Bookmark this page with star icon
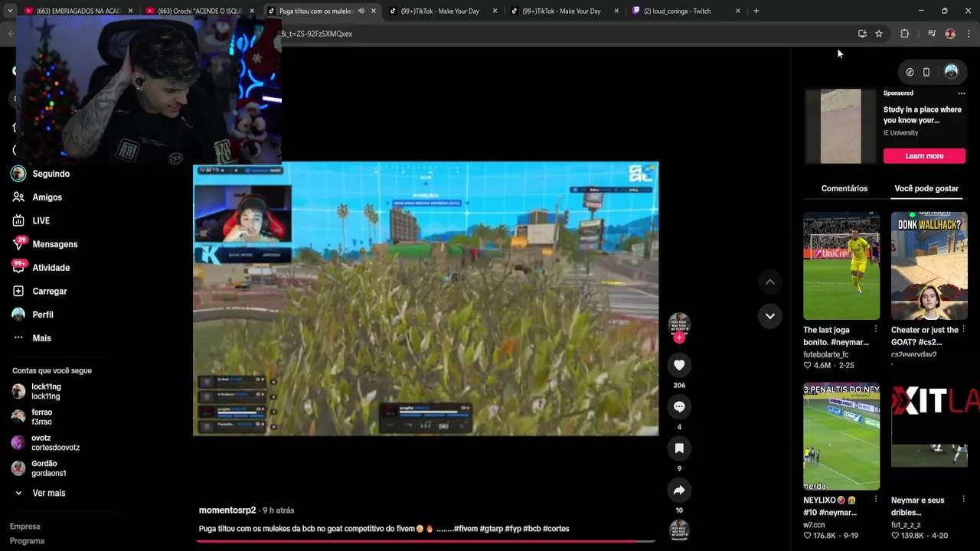This screenshot has width=980, height=551. click(879, 34)
